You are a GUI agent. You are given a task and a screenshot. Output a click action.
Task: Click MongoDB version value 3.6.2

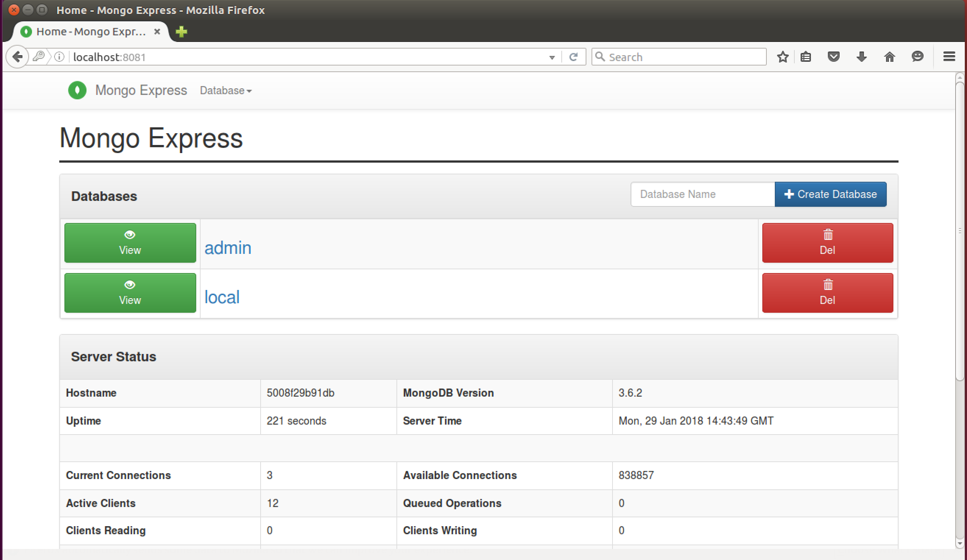[x=630, y=393]
